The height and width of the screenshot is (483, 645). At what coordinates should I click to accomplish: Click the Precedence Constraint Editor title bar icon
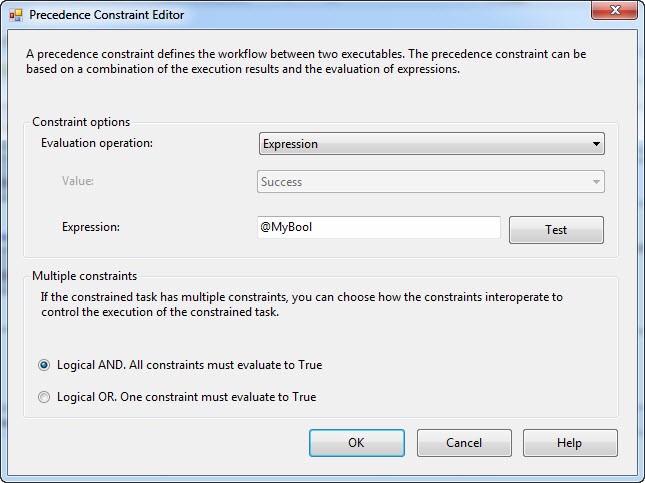pyautogui.click(x=15, y=15)
